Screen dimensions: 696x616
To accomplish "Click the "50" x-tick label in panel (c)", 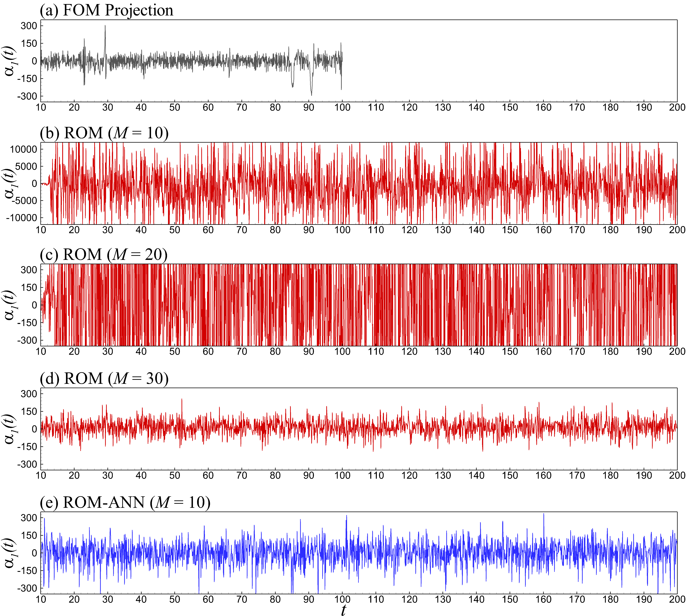I will coord(175,351).
